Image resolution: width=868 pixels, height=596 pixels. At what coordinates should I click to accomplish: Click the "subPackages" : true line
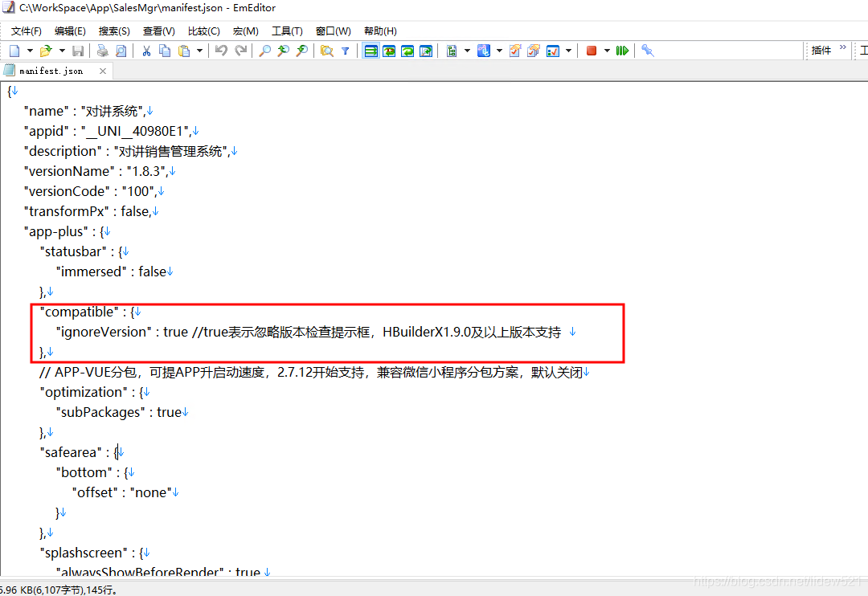[x=118, y=412]
